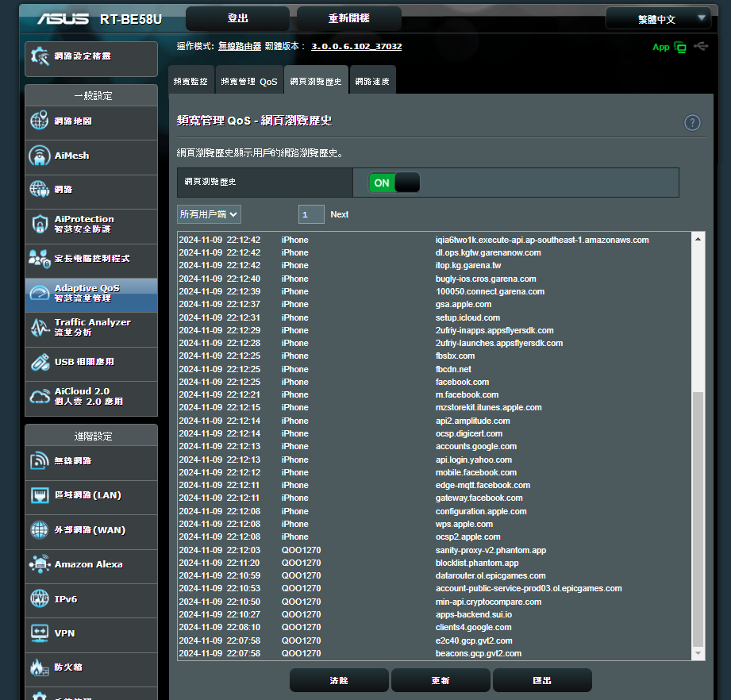Click the 重新開機 reboot button
The image size is (731, 700).
348,18
